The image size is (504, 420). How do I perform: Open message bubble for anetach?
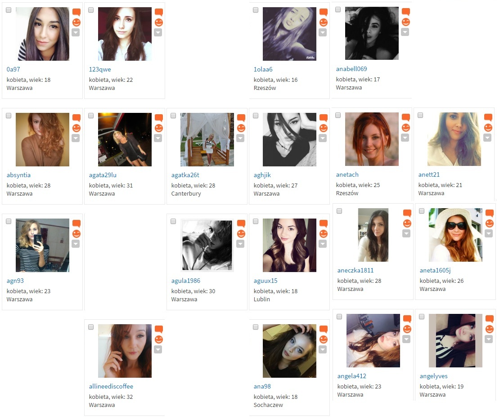(406, 117)
